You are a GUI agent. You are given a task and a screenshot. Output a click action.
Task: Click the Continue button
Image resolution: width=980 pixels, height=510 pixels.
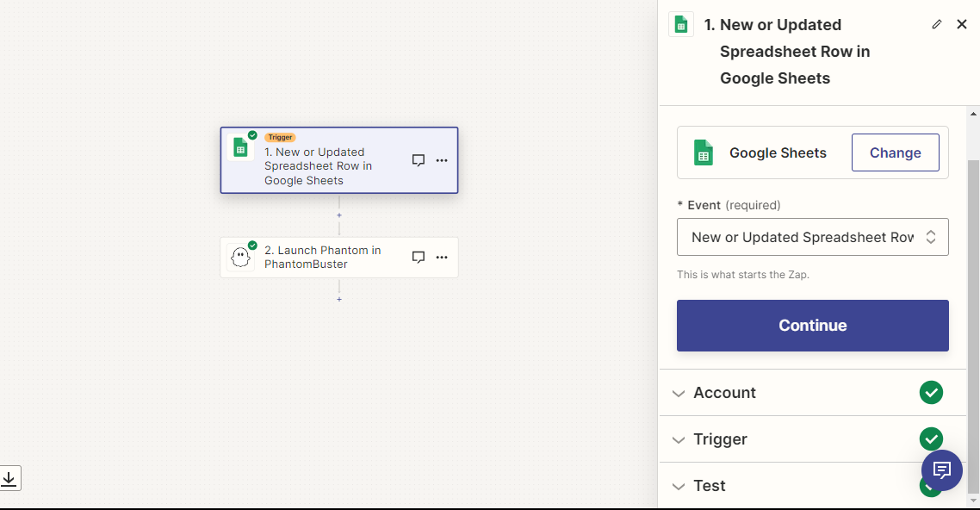click(812, 326)
